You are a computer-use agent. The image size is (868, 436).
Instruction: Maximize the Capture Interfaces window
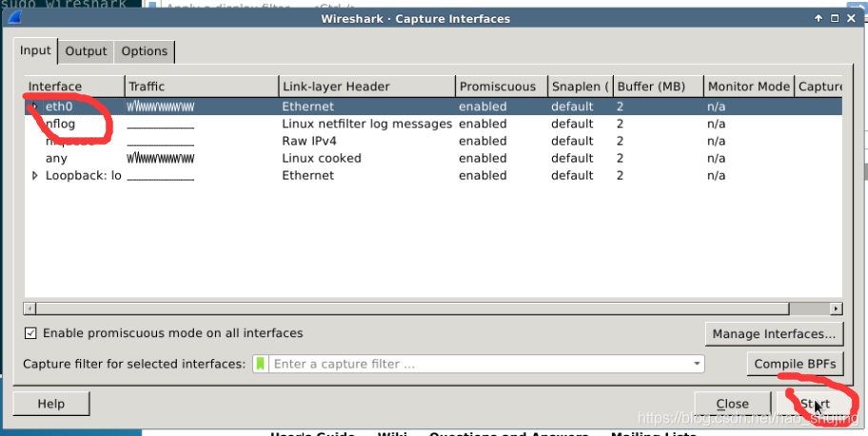pos(835,18)
